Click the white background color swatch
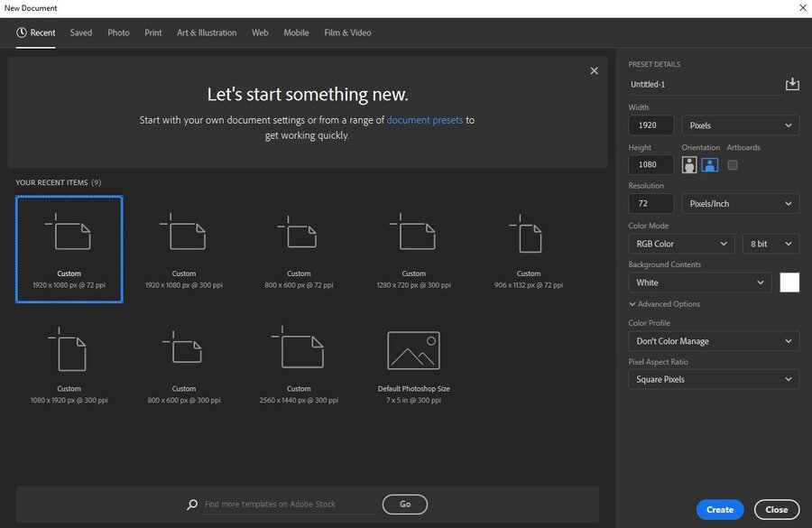 [789, 283]
